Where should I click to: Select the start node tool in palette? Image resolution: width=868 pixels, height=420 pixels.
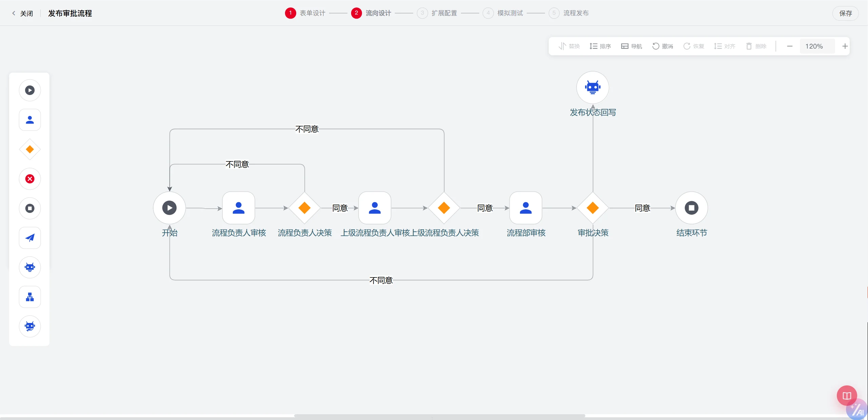[x=30, y=90]
